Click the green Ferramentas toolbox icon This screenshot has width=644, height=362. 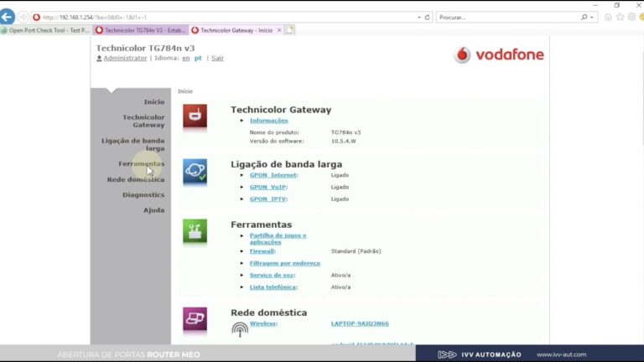tap(195, 232)
